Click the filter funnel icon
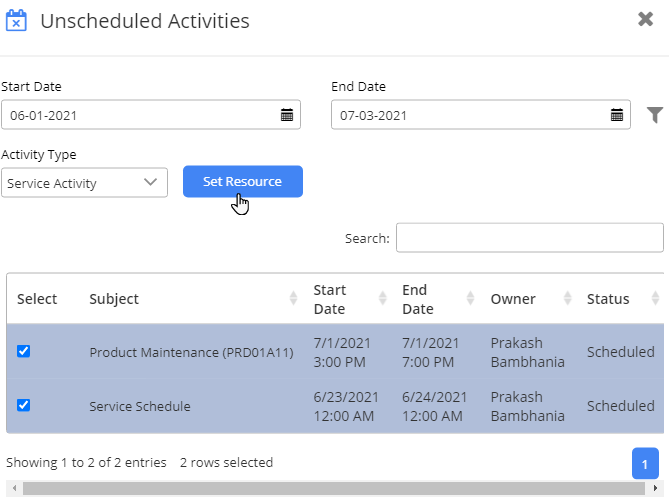The height and width of the screenshot is (500, 669). point(655,115)
